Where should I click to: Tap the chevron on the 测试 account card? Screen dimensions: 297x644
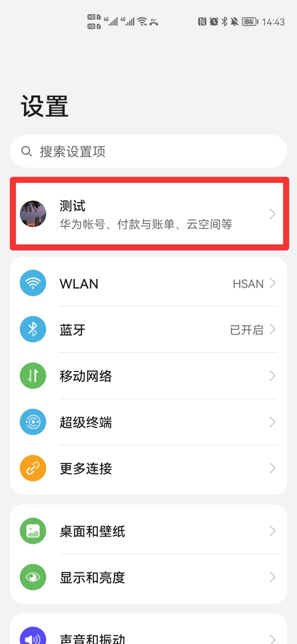(x=272, y=214)
